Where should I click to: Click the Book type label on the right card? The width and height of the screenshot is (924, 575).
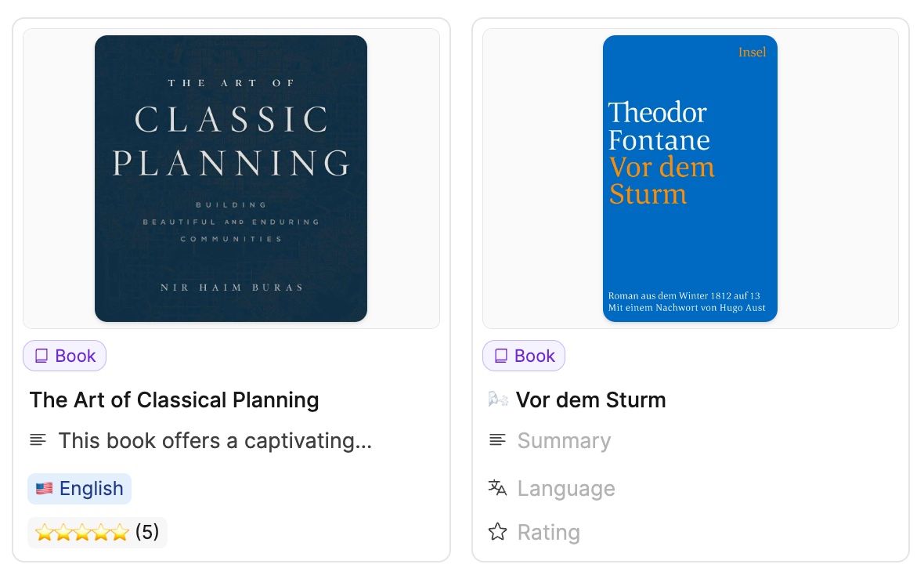click(534, 356)
